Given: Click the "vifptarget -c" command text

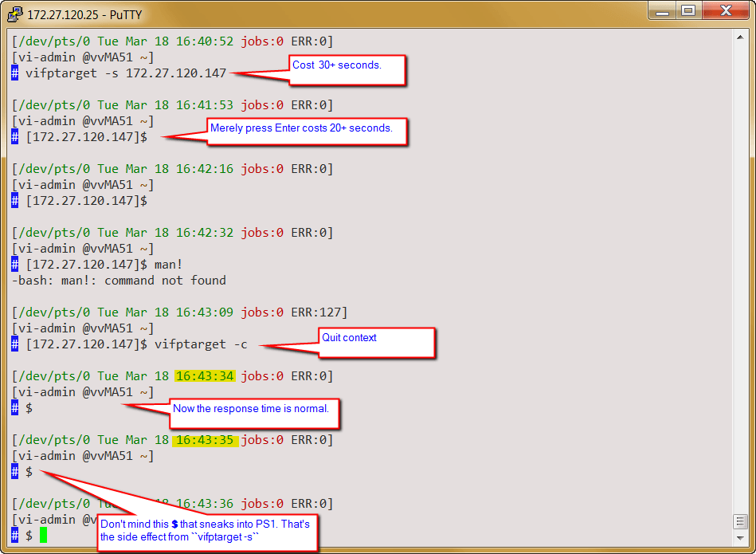Looking at the screenshot, I should tap(201, 344).
